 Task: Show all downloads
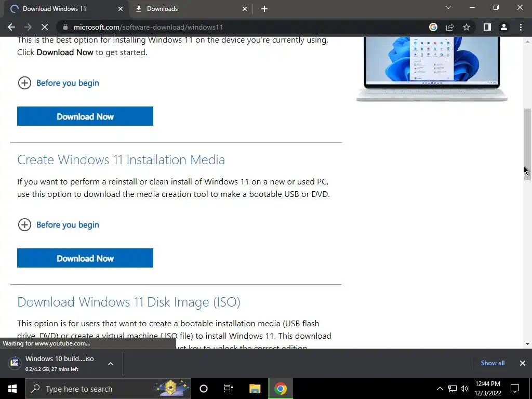[493, 363]
